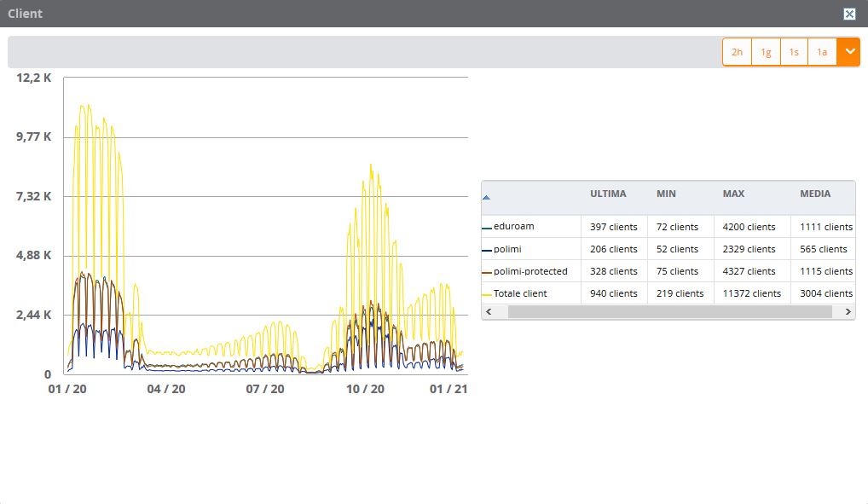Click the 940 clients cell
868x504 pixels.
[x=613, y=293]
